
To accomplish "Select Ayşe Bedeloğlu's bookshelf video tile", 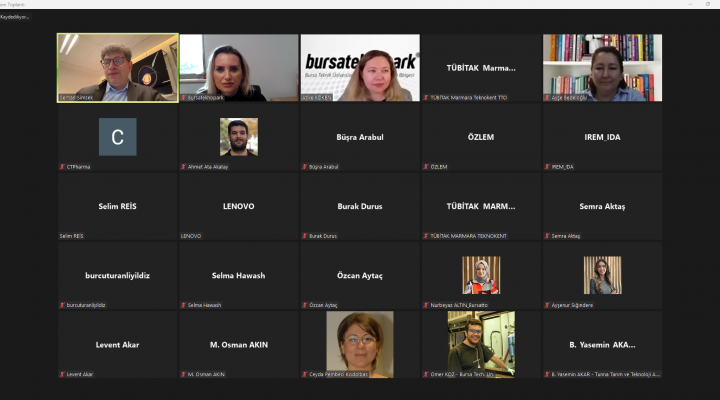I will pyautogui.click(x=602, y=68).
